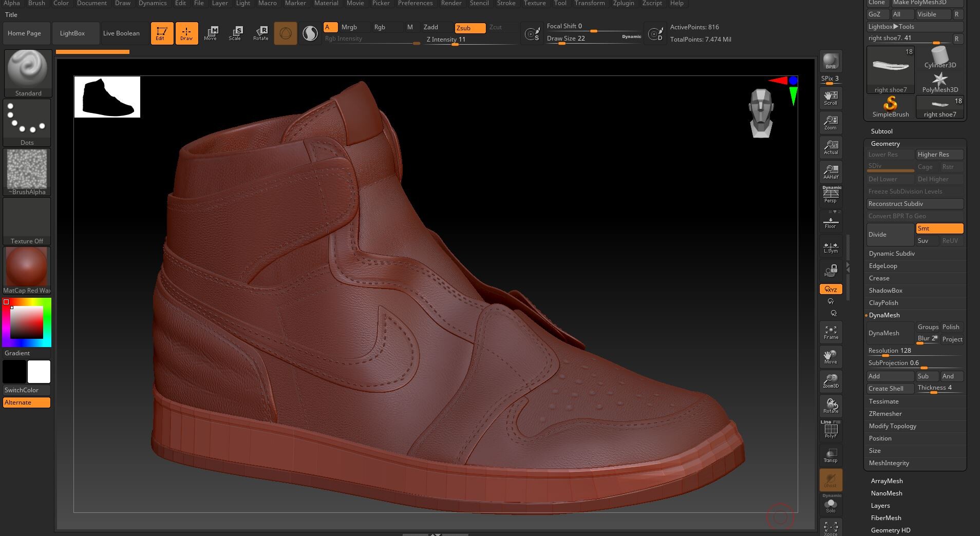Click the viewport Rotate navigation icon
Viewport: 980px width, 536px height.
coord(831,406)
